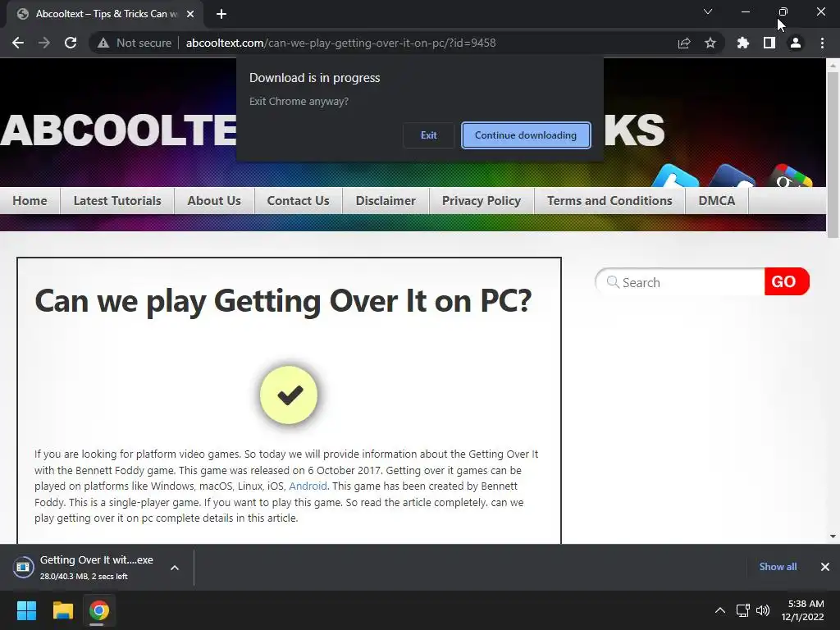The width and height of the screenshot is (840, 630).
Task: Open Home menu item
Action: (x=30, y=201)
